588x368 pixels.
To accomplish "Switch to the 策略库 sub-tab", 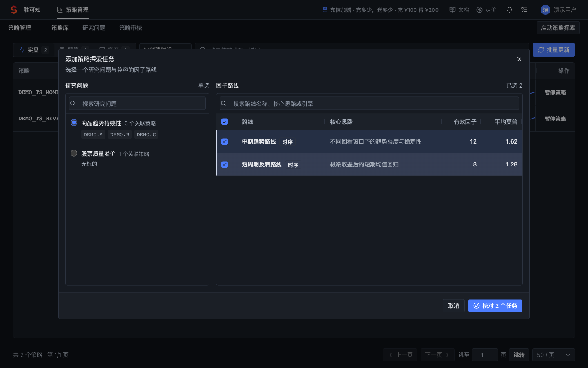I will coord(60,28).
